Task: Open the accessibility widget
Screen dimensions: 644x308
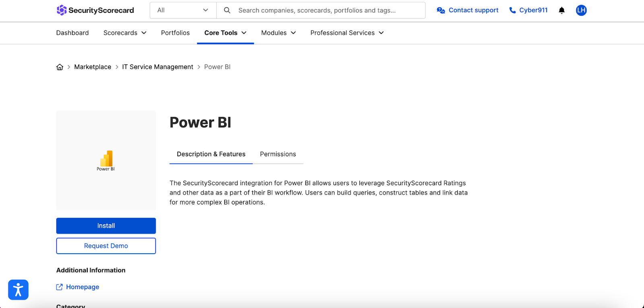Action: pos(18,290)
